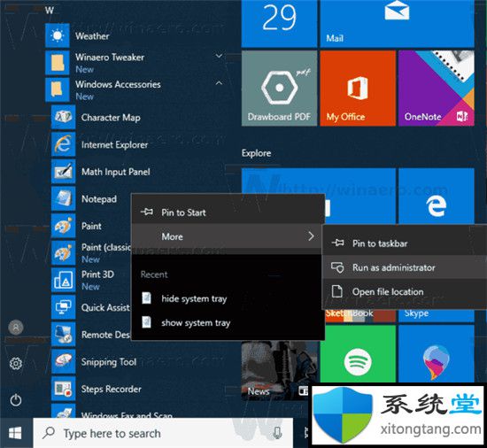
Task: Click the Character Map label
Action: (x=111, y=118)
